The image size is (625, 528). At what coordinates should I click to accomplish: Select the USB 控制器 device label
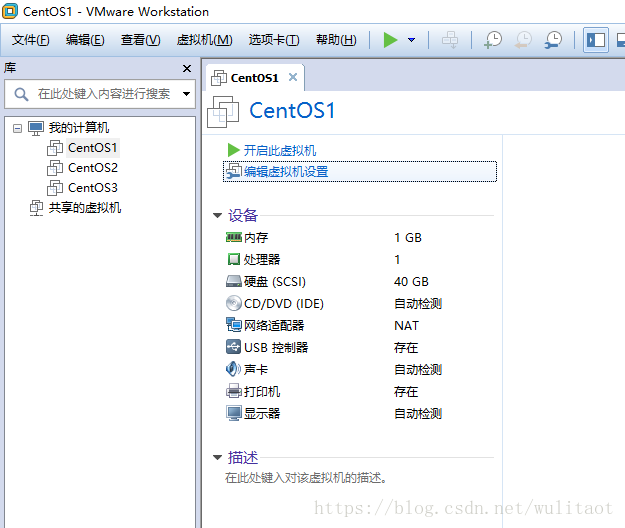pos(276,347)
